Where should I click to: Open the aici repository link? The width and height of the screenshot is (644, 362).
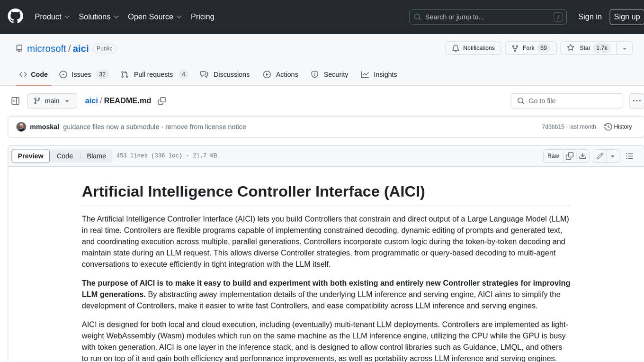[80, 48]
